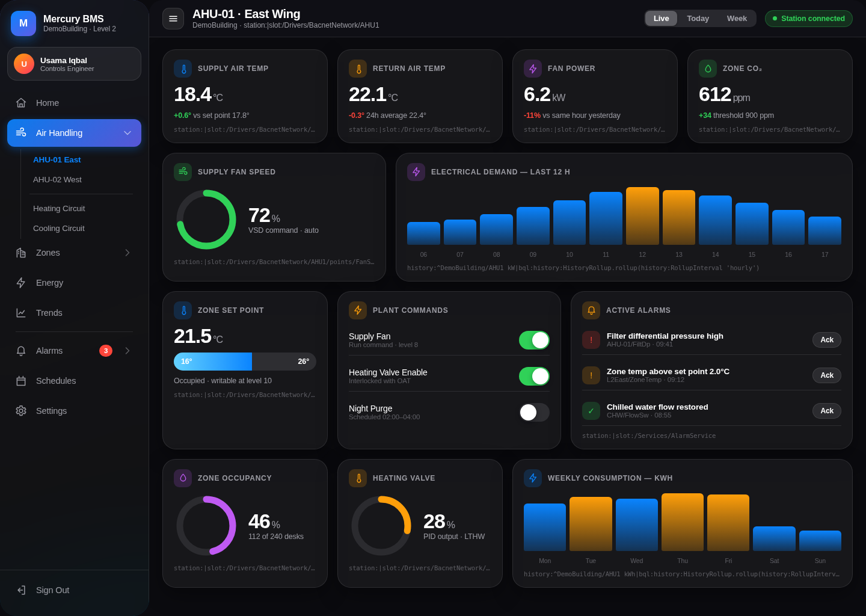Expand the Alarms submenu chevron

click(x=127, y=351)
